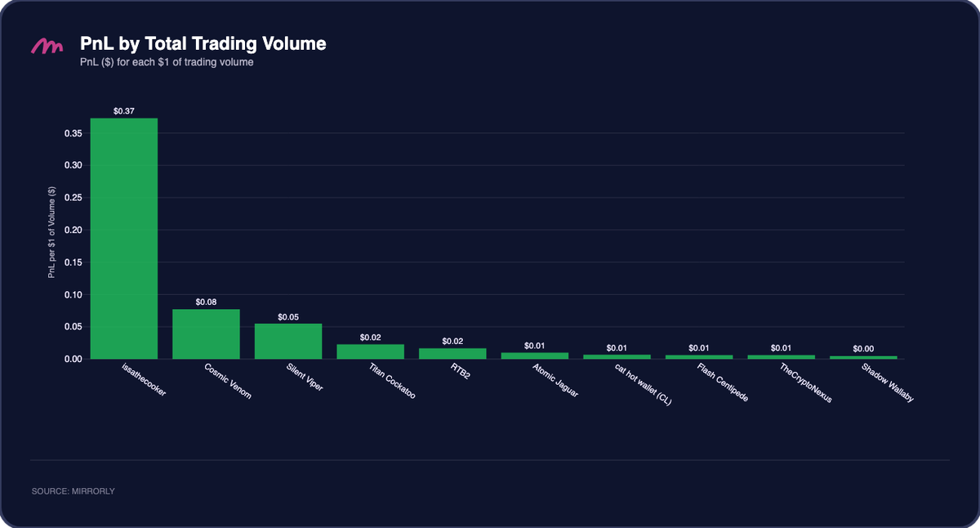Click the 0.10 y-axis tick
Screen dimensions: 980x528
click(73, 294)
